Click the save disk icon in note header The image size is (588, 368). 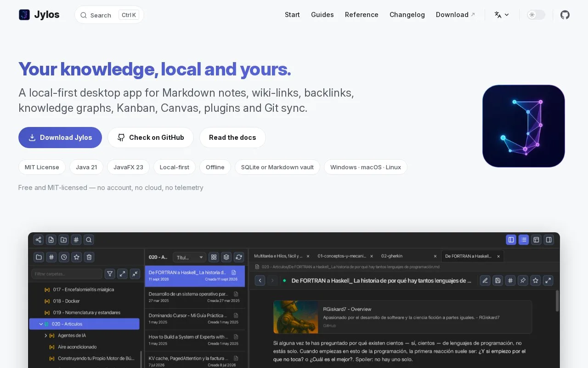[x=498, y=280]
